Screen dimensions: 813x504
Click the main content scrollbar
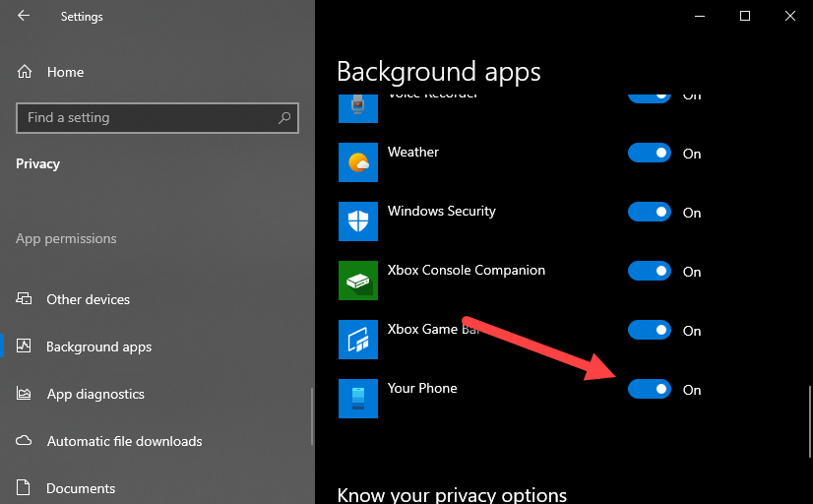pos(810,421)
